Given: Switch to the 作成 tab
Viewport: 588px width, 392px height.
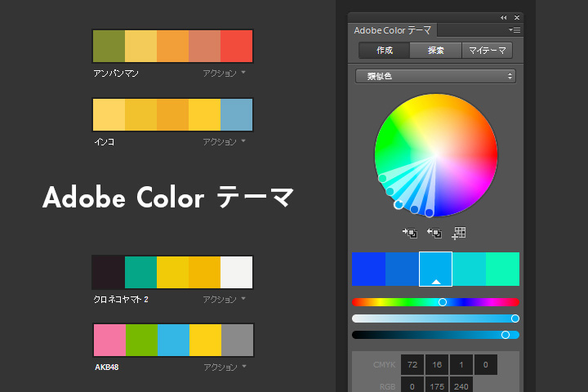Looking at the screenshot, I should (x=385, y=51).
